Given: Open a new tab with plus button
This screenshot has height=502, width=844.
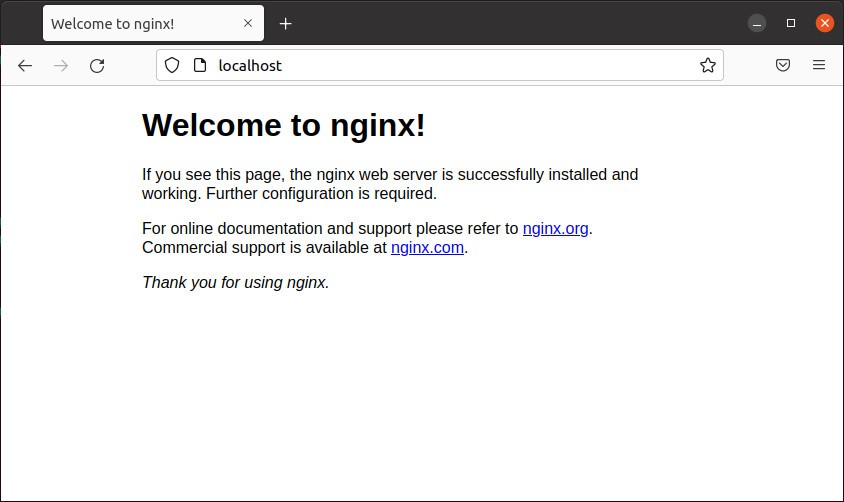Looking at the screenshot, I should pos(285,24).
